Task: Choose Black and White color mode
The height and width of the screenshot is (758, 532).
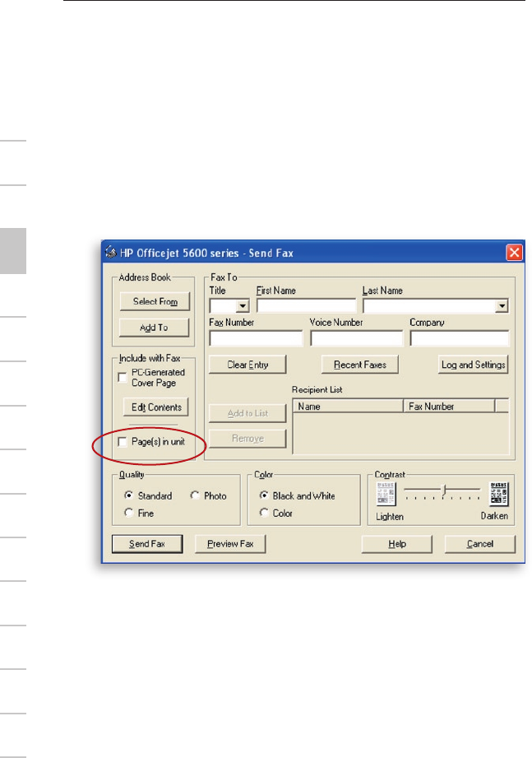Action: tap(264, 495)
